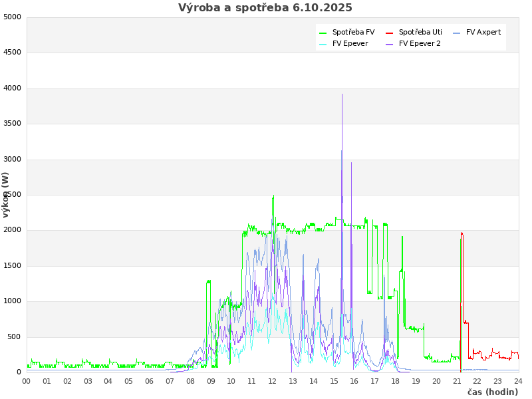Click the red Spotřeba Uti peak after hour 21
This screenshot has height=399, width=532.
pos(462,233)
